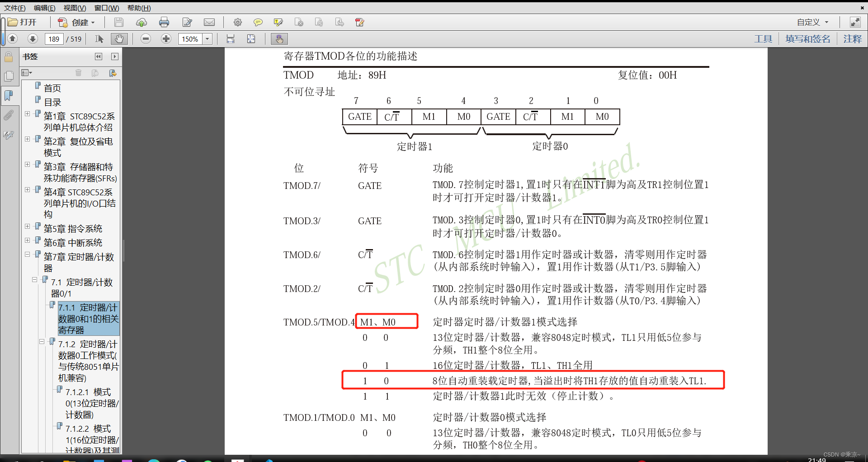Click the expand bookmarks panel arrow button

click(114, 57)
